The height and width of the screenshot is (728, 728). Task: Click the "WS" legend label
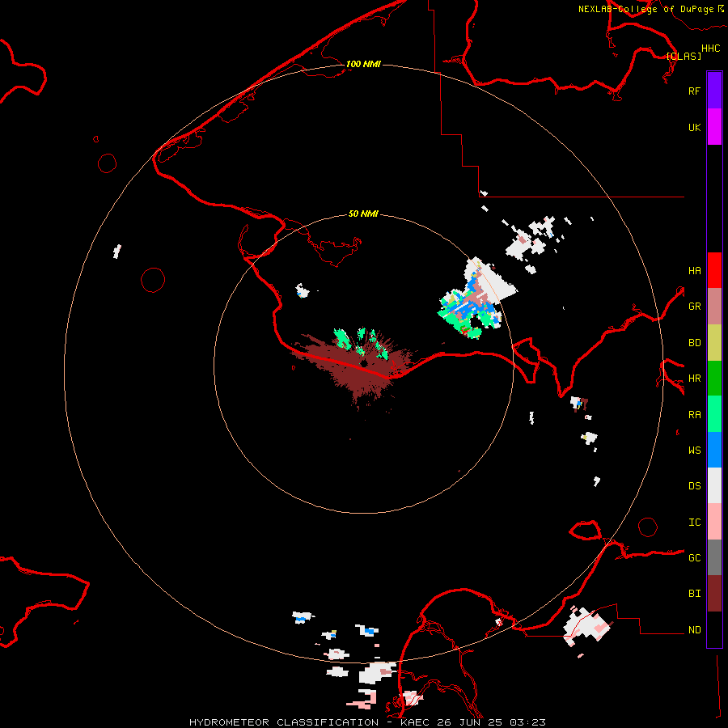click(694, 451)
